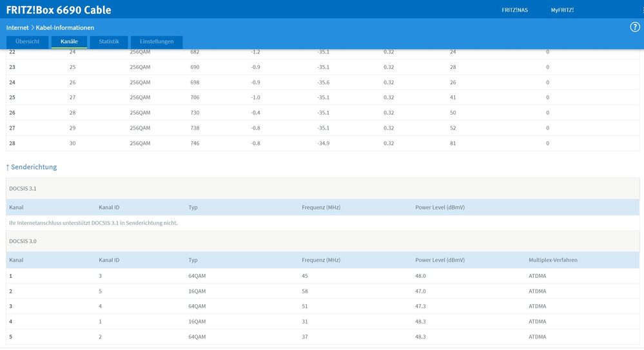
Task: Go to the Einstellungen tab
Action: pyautogui.click(x=157, y=42)
